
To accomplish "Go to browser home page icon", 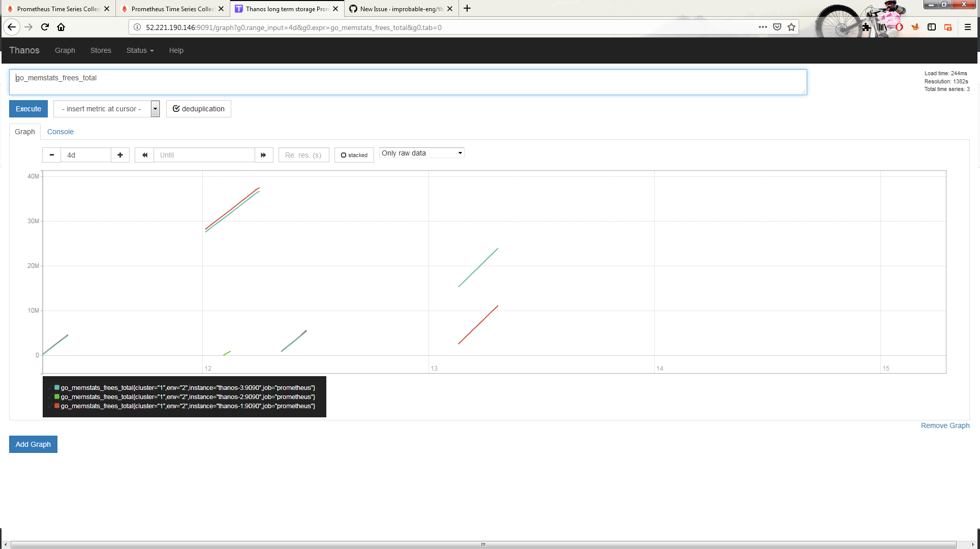I will pos(61,27).
